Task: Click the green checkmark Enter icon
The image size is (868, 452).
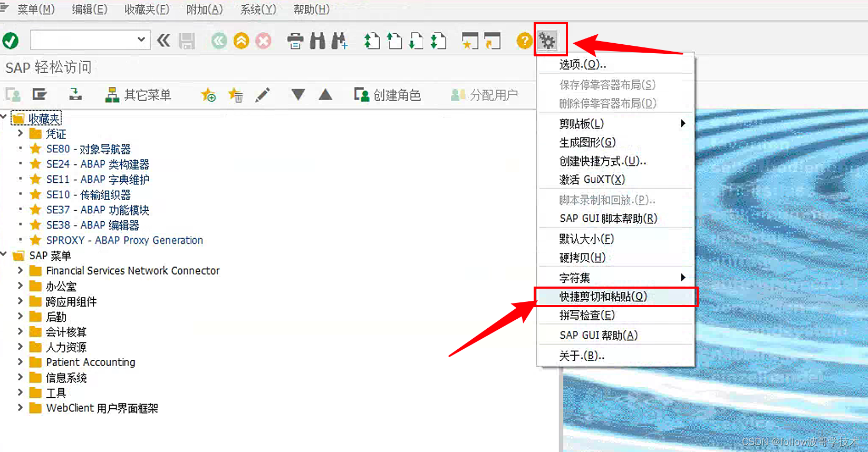Action: (x=11, y=41)
